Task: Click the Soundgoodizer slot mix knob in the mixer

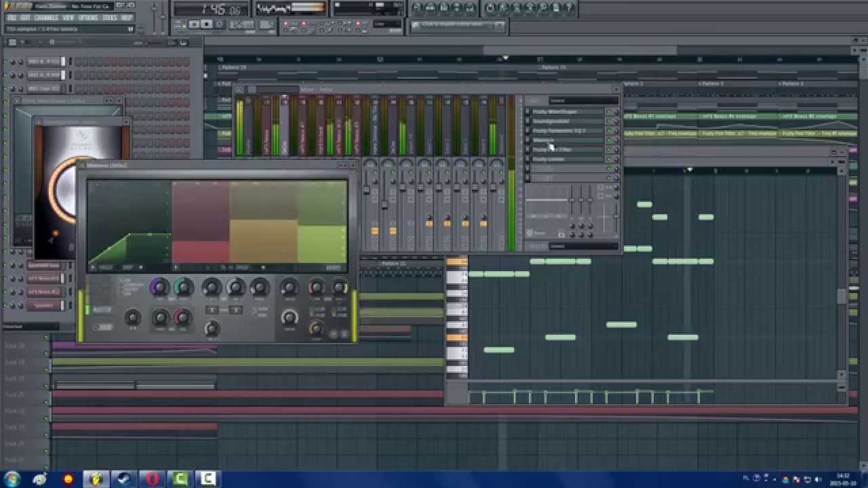Action: pos(616,121)
